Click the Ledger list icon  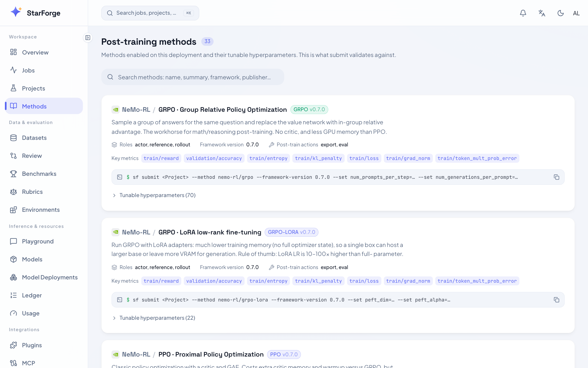point(13,295)
